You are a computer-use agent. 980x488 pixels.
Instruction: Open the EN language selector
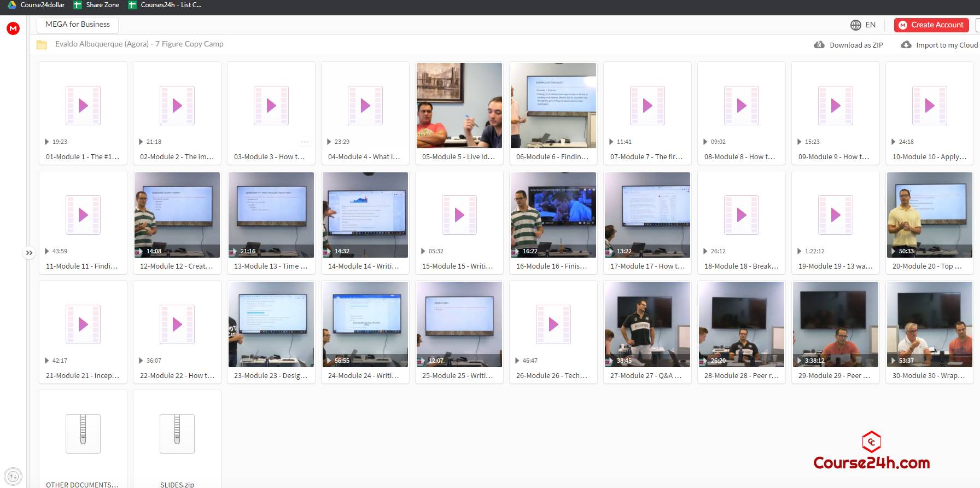[863, 25]
